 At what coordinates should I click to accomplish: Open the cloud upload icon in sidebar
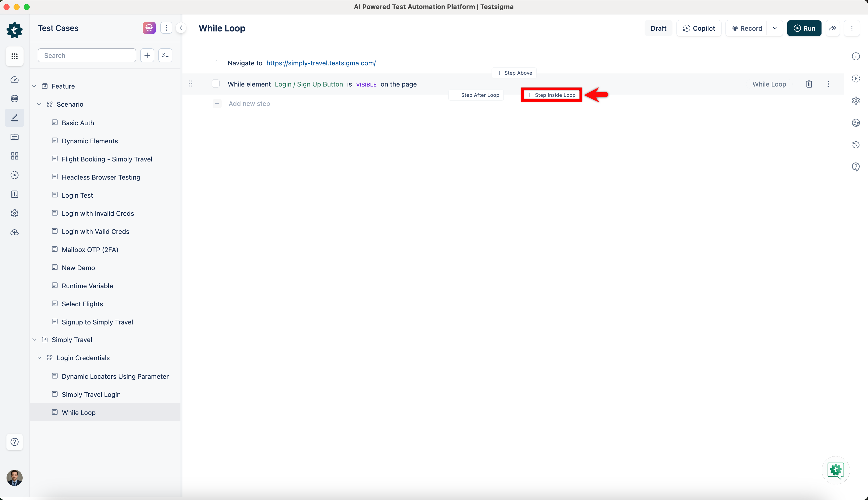pyautogui.click(x=14, y=232)
